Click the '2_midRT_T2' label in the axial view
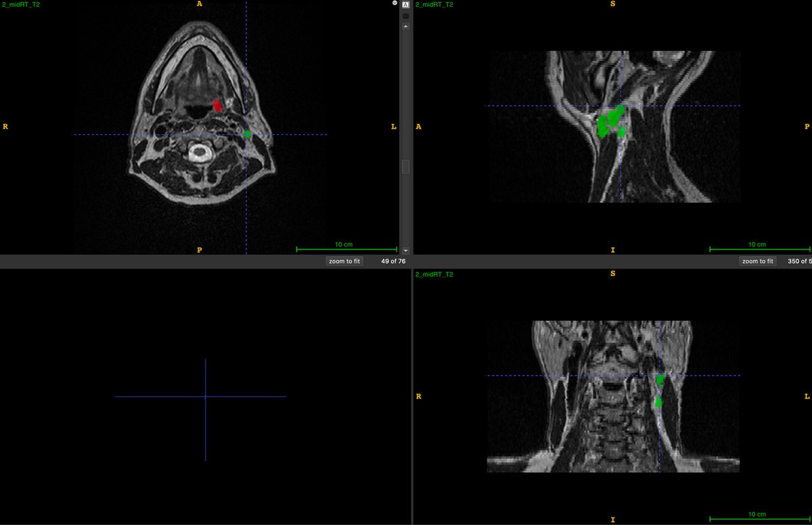Image resolution: width=812 pixels, height=525 pixels. 20,4
